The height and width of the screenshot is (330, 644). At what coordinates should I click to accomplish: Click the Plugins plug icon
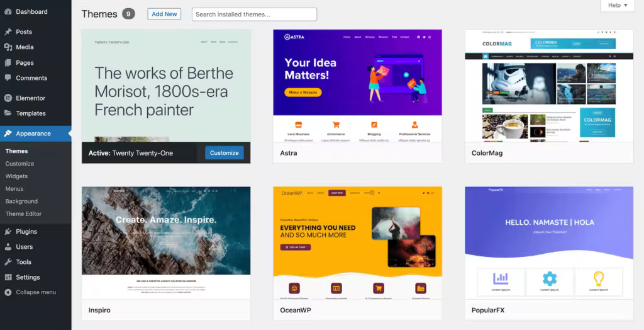tap(8, 231)
